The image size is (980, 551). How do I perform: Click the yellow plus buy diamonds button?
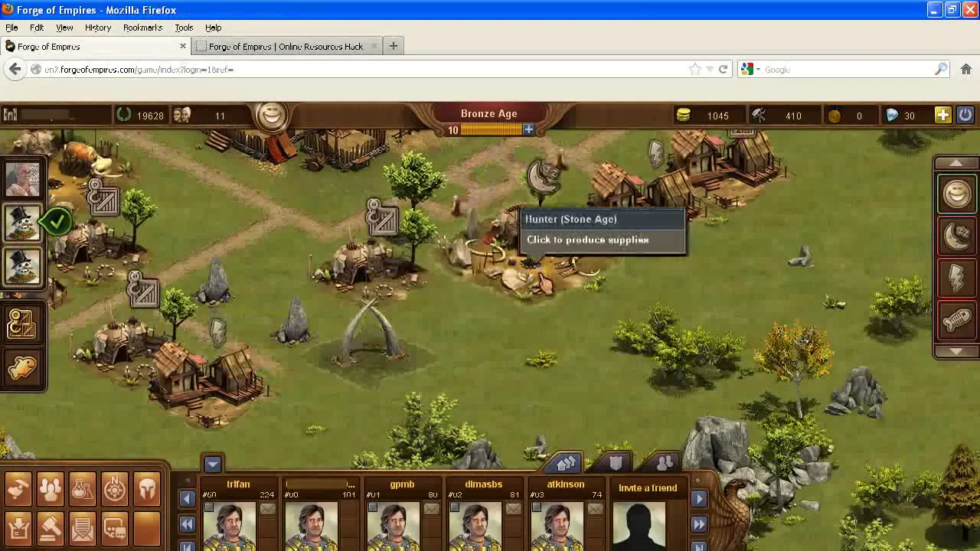point(942,115)
